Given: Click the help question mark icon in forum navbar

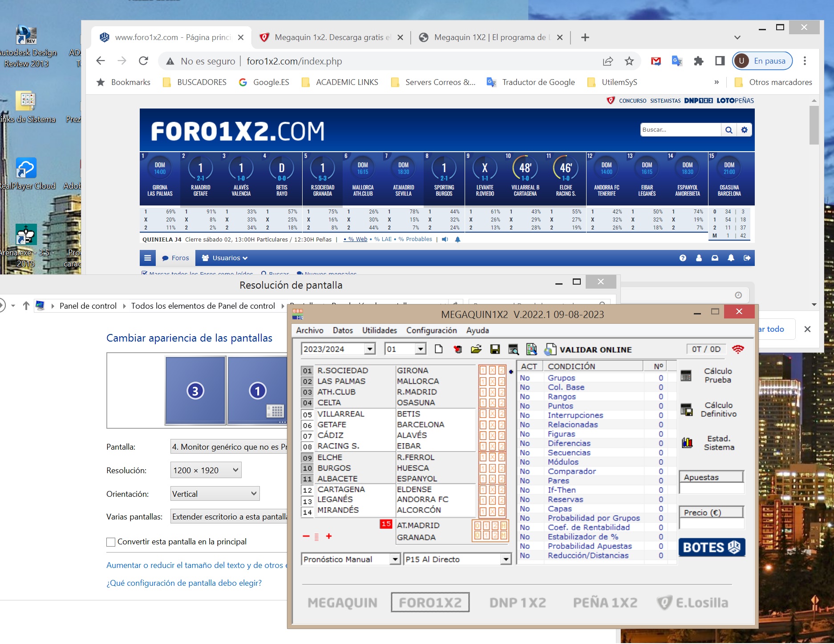Looking at the screenshot, I should coord(683,258).
